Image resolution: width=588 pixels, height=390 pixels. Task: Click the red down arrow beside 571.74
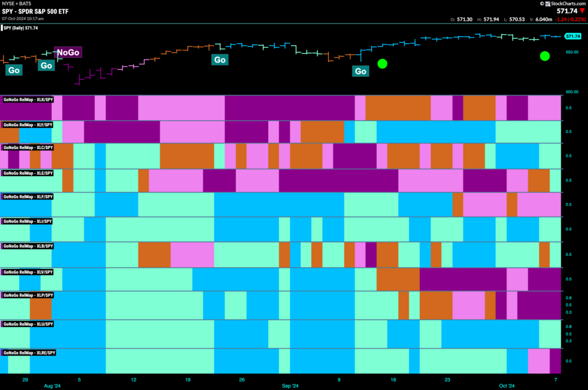(x=582, y=11)
